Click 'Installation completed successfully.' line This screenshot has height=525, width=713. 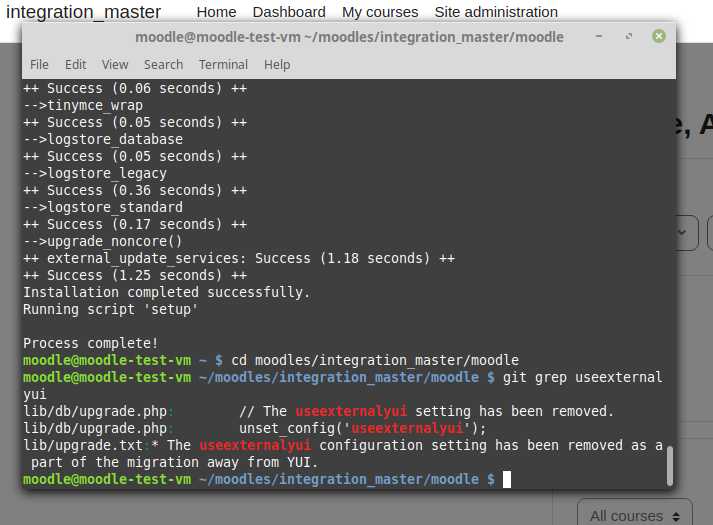pos(166,292)
